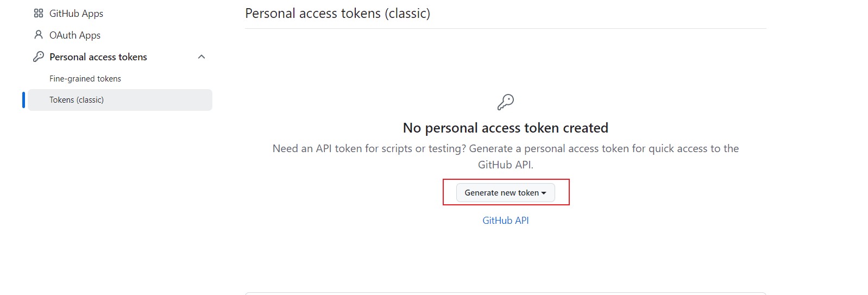
Task: Click the words GitHub API. in the description
Action: click(x=506, y=165)
